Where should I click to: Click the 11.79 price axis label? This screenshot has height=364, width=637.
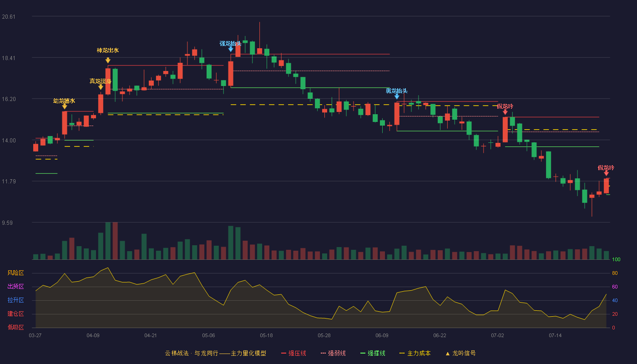coord(8,182)
